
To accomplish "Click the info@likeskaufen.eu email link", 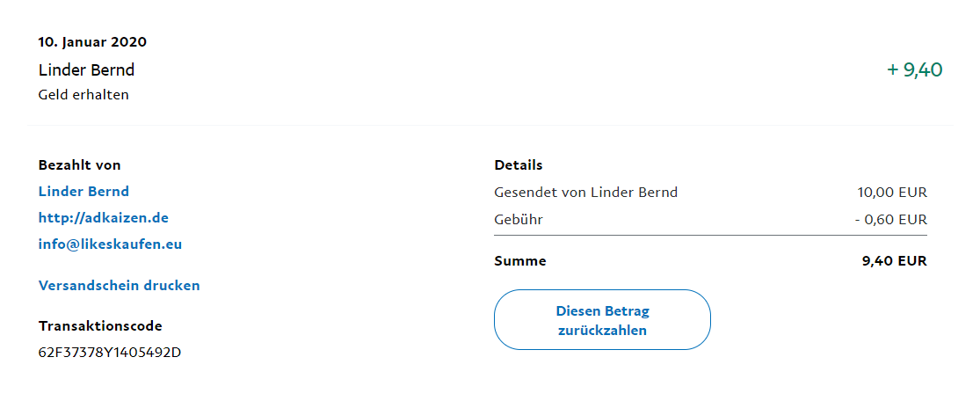I will click(x=110, y=244).
